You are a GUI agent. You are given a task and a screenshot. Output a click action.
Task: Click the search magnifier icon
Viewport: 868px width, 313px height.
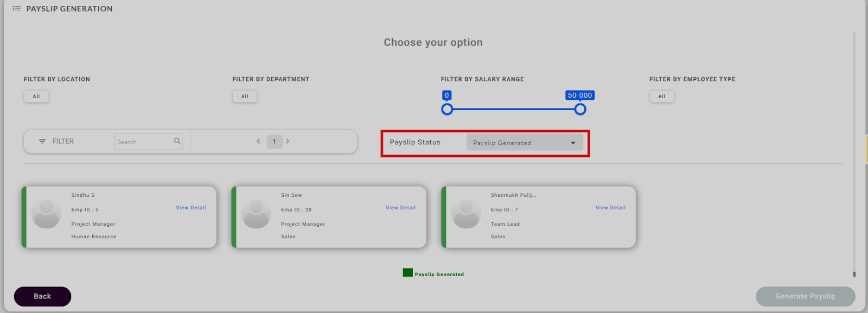[x=177, y=141]
